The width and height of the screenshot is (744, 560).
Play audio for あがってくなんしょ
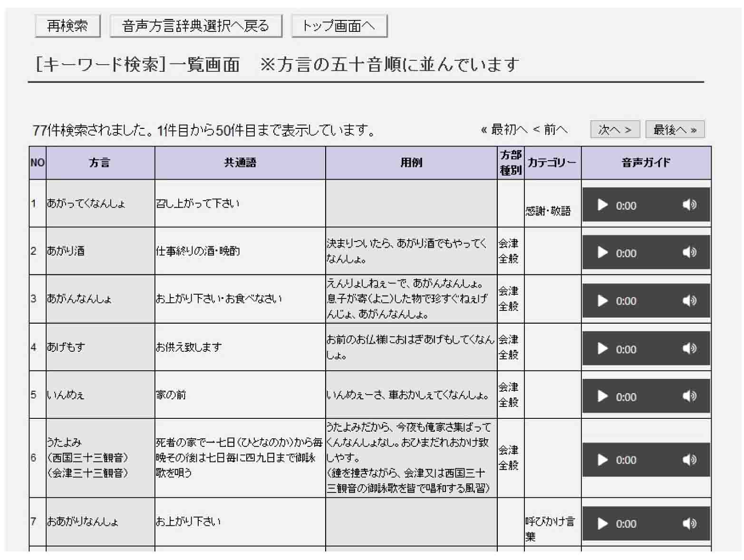603,205
